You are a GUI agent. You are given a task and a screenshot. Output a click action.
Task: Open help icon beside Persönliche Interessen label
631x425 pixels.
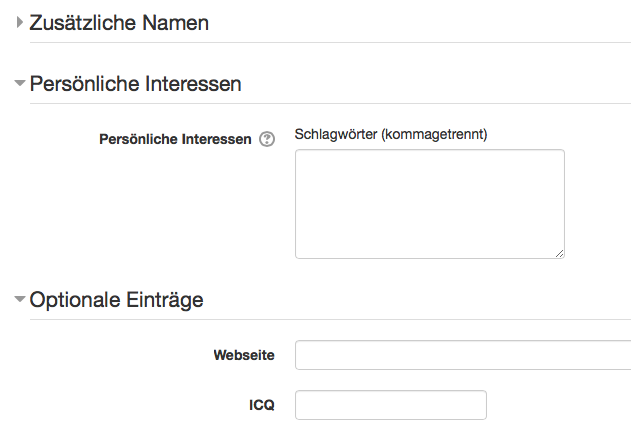pos(267,139)
